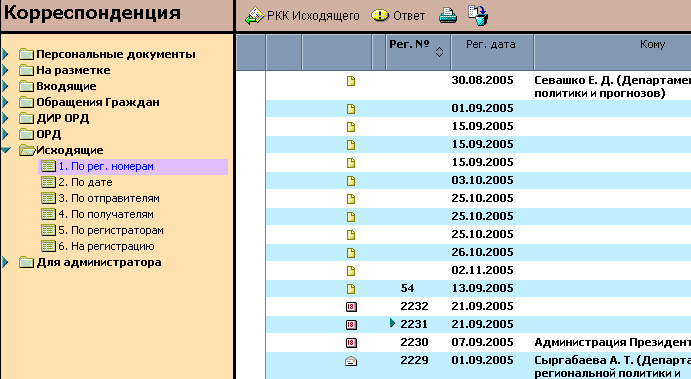Sort using the Рег. № arrows
Viewport: 691px width, 379px height.
click(439, 52)
